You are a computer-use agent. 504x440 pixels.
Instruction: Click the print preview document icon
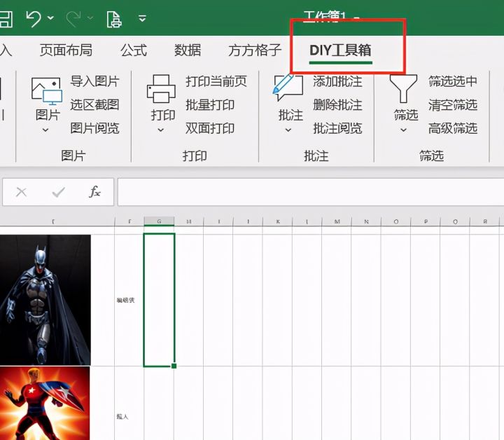(x=114, y=20)
